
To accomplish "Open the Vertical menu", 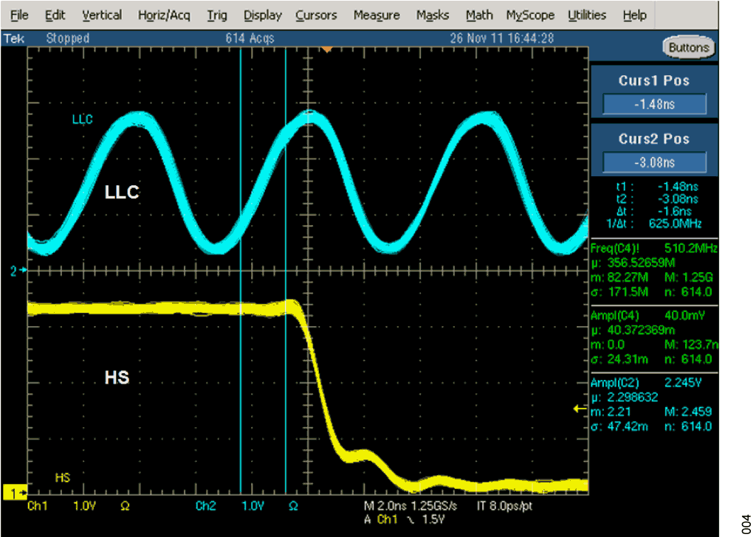I will pos(101,15).
